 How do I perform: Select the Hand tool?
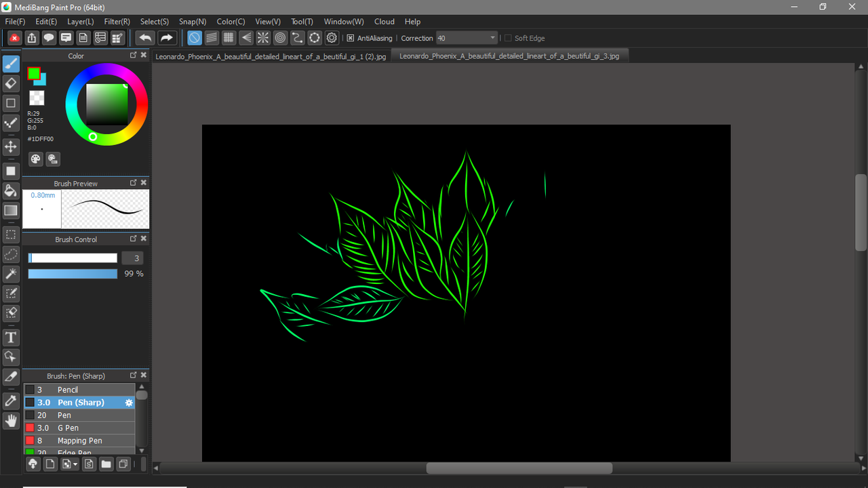[11, 420]
